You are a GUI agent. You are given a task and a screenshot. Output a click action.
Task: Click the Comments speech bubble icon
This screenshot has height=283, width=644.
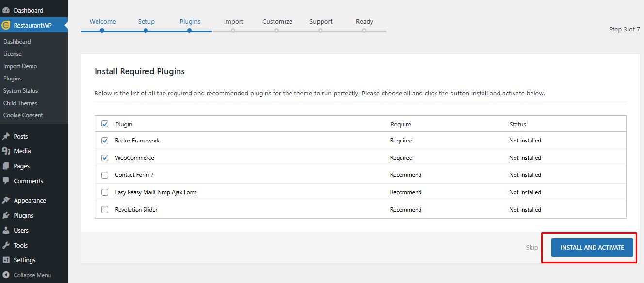click(6, 181)
